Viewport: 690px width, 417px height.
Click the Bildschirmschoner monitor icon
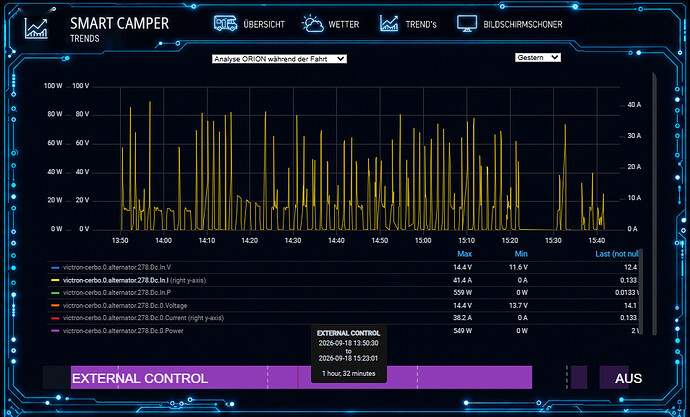coord(467,24)
